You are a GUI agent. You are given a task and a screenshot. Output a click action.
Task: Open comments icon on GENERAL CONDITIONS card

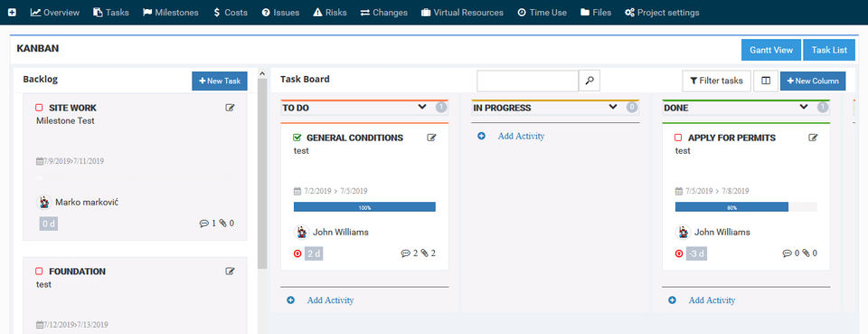point(405,253)
